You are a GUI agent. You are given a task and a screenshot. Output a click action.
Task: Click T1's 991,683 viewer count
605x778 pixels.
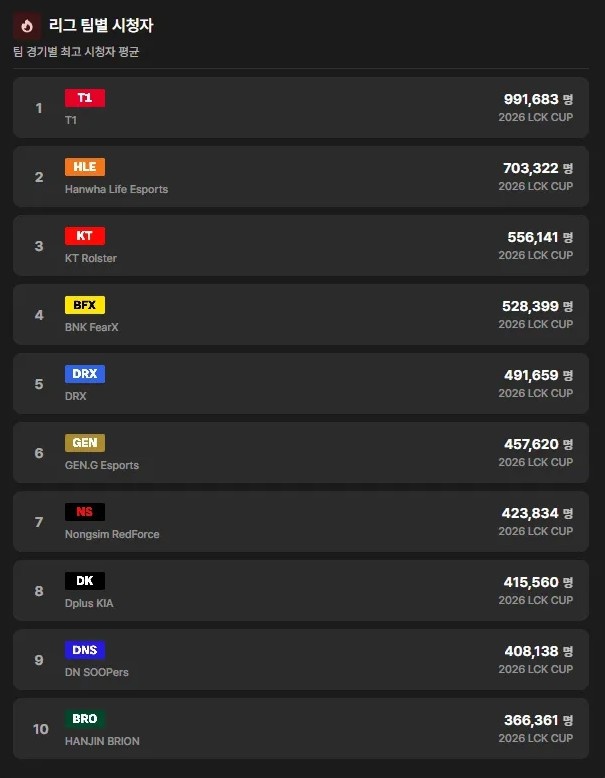[530, 99]
